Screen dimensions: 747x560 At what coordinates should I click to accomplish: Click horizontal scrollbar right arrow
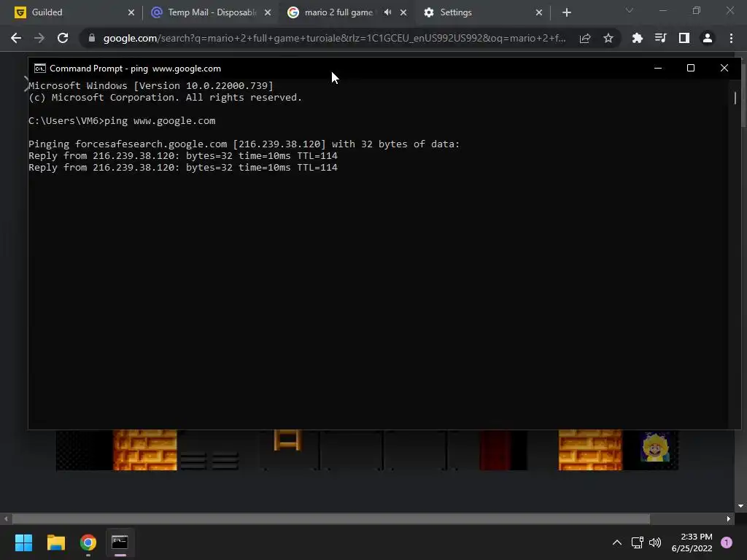point(729,518)
